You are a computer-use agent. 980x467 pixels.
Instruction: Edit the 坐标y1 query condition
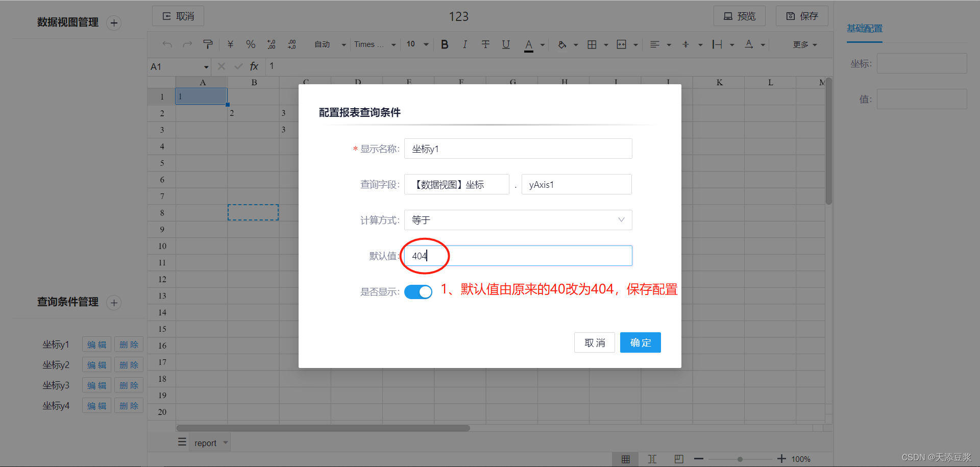96,345
